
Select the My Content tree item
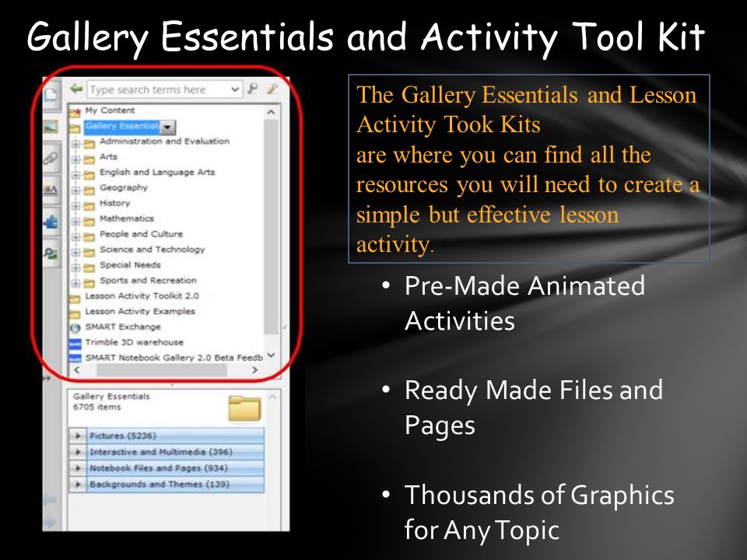[x=110, y=110]
